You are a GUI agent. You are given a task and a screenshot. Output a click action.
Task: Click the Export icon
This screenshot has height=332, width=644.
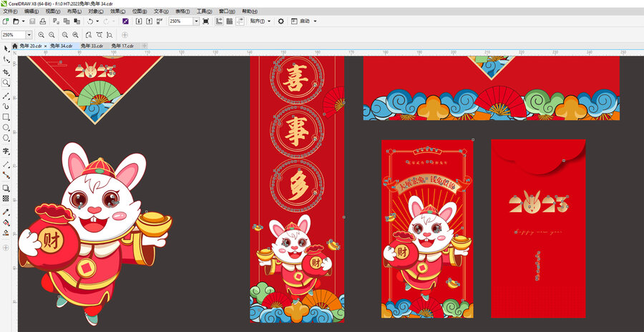point(149,21)
